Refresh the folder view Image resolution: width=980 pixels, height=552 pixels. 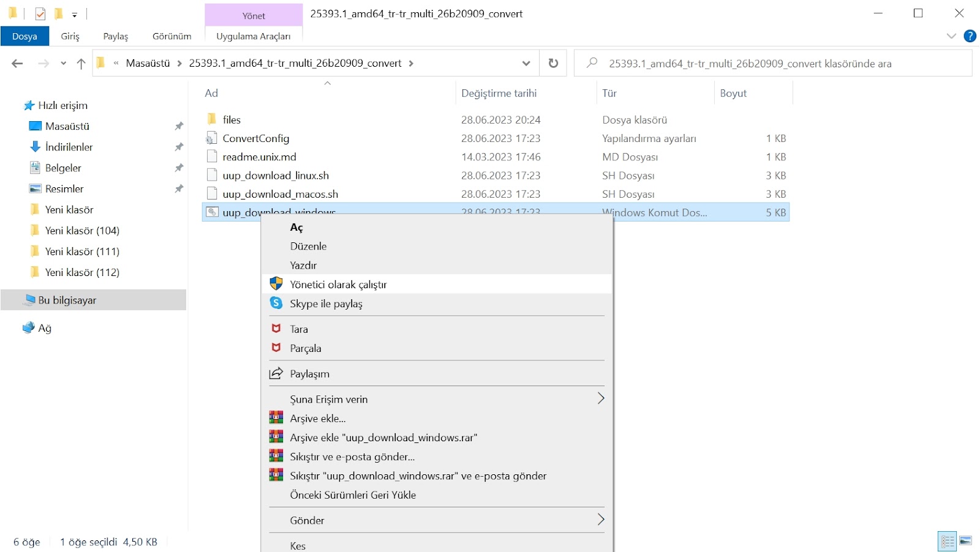pos(553,63)
